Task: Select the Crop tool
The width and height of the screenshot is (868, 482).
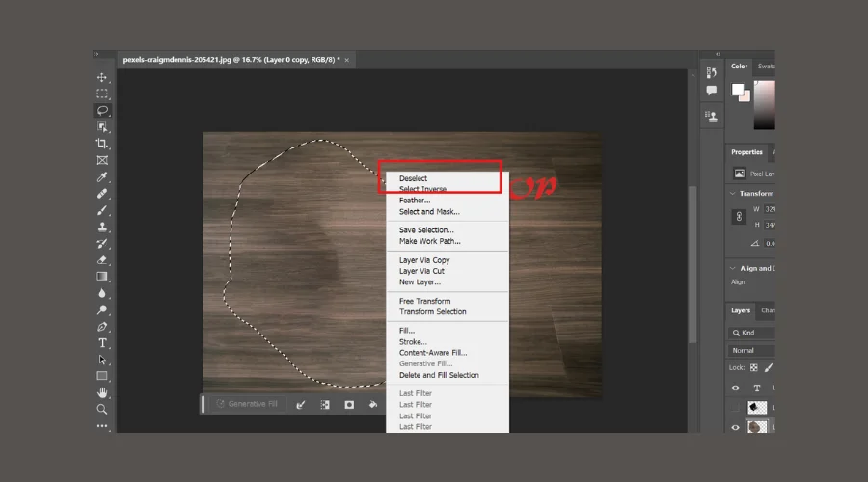Action: click(x=102, y=144)
